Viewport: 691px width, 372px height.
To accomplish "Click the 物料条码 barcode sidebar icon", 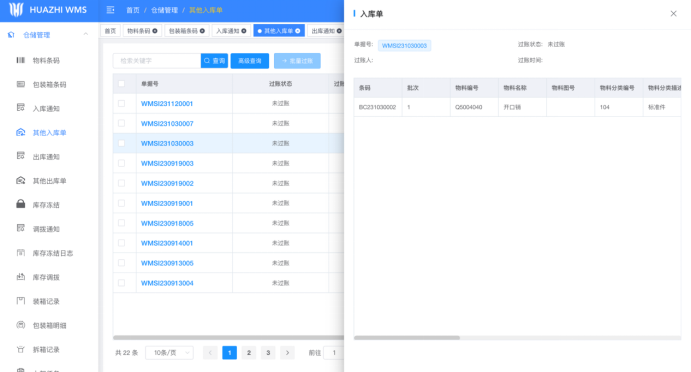I will click(x=21, y=60).
